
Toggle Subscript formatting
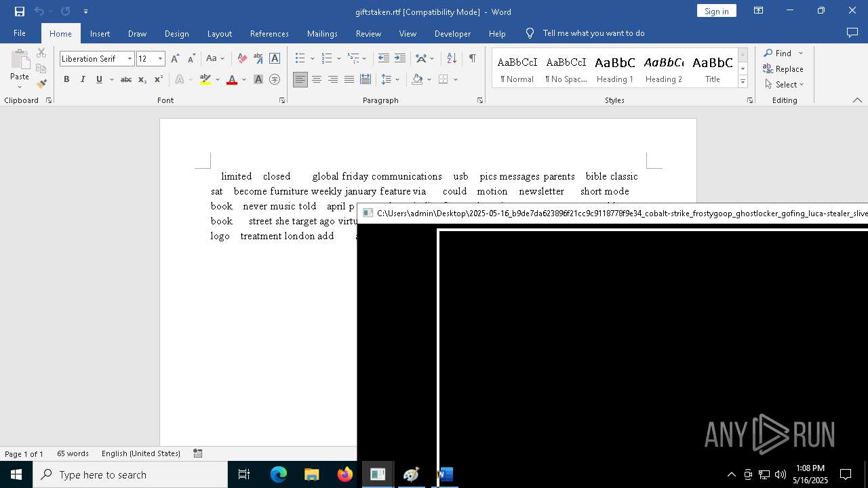pyautogui.click(x=142, y=79)
